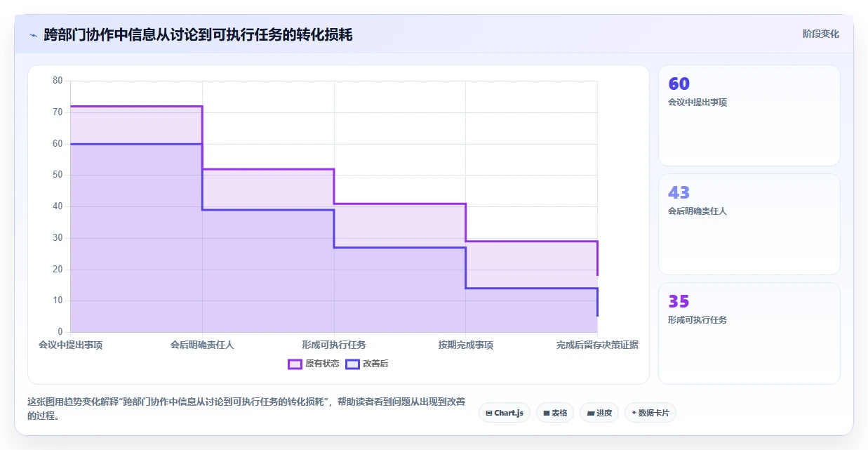868x450 pixels.
Task: Click the y-axis value 40
Action: [x=58, y=206]
